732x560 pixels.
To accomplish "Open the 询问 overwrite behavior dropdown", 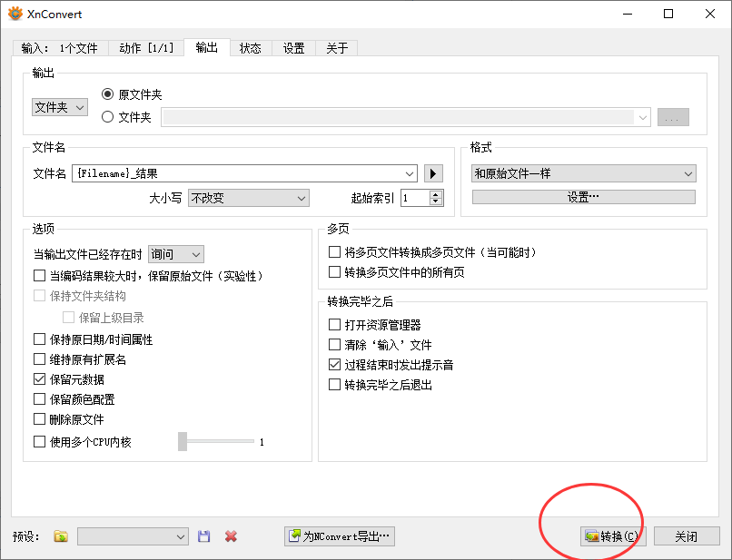I will (176, 255).
